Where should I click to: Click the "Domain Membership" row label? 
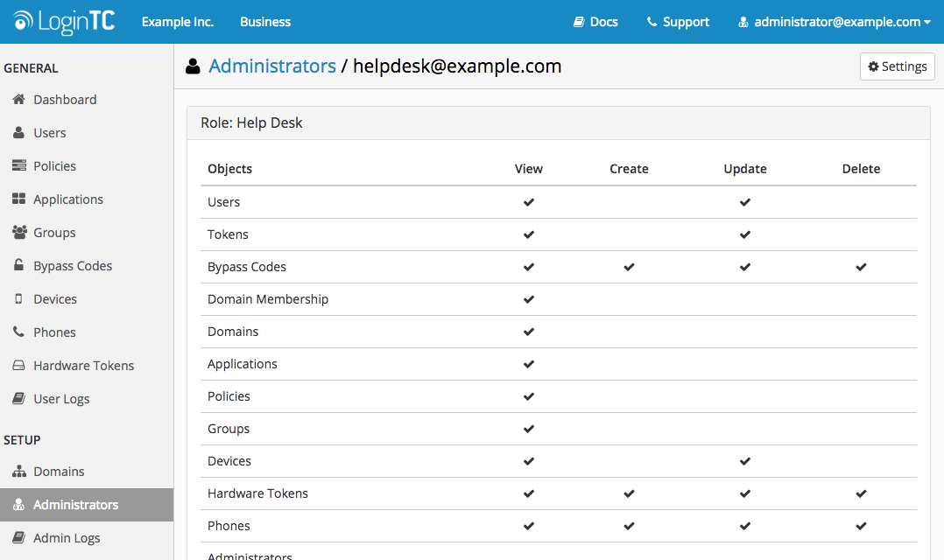coord(268,299)
